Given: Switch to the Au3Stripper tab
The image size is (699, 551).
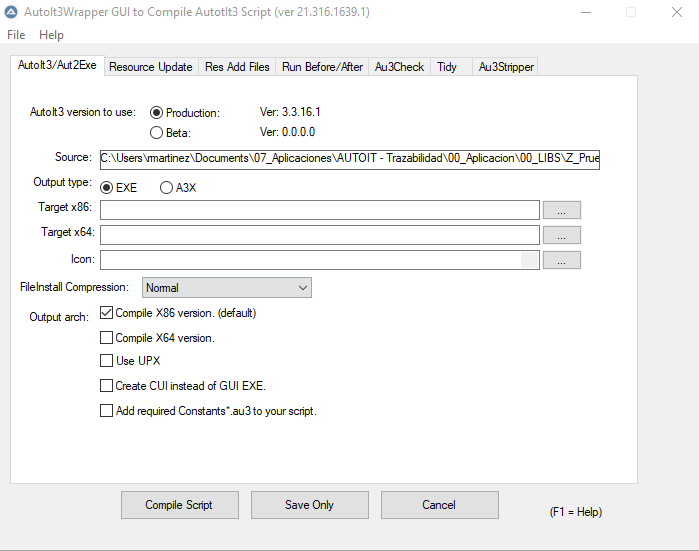Looking at the screenshot, I should coord(506,67).
